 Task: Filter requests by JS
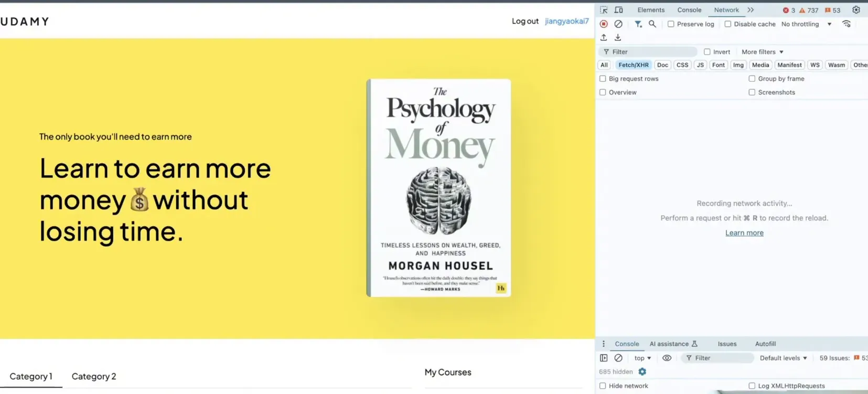[700, 65]
